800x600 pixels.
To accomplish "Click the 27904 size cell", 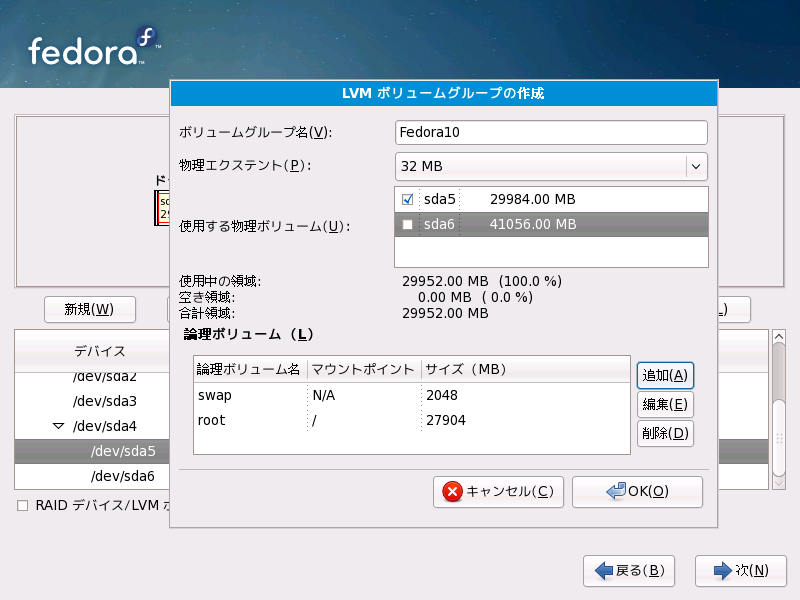I will pyautogui.click(x=446, y=420).
